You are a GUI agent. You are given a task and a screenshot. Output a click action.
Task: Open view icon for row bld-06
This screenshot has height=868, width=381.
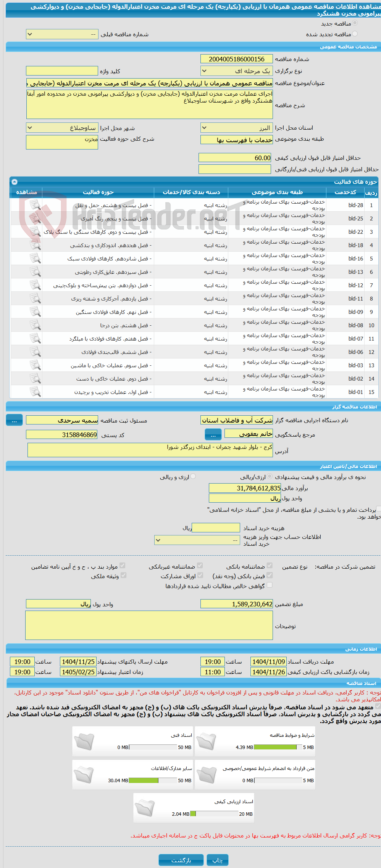[35, 352]
